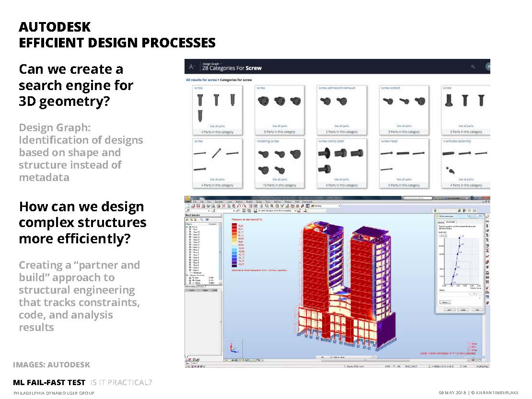Open 'See all parts' in crankcase assembly card
The width and height of the screenshot is (532, 399).
point(466,179)
